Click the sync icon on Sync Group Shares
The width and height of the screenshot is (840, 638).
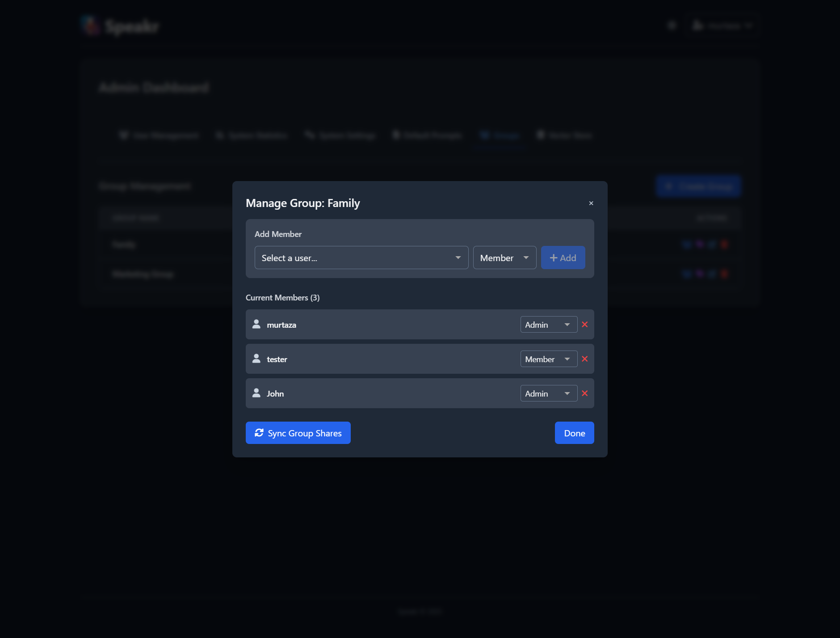(x=260, y=433)
